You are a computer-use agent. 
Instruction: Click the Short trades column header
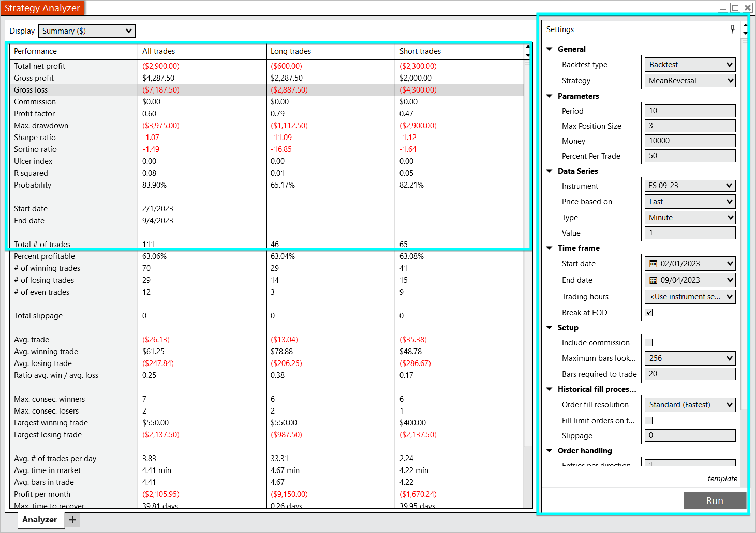coord(459,51)
